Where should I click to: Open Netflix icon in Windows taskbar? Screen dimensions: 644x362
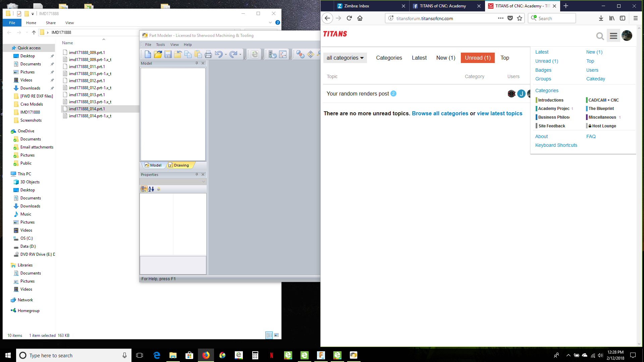click(x=272, y=355)
